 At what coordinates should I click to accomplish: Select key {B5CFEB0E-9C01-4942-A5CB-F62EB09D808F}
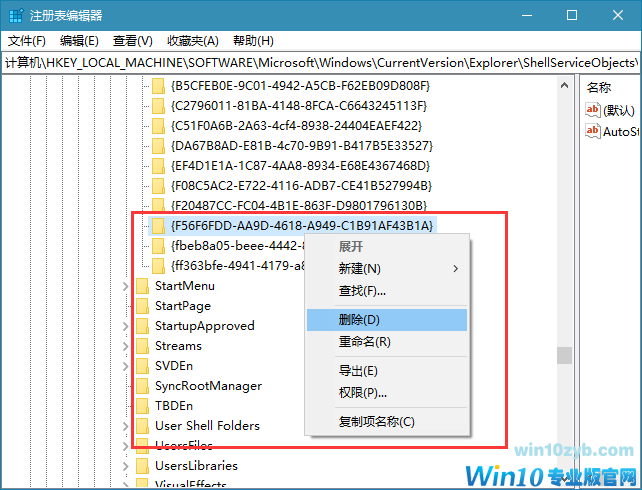[301, 86]
